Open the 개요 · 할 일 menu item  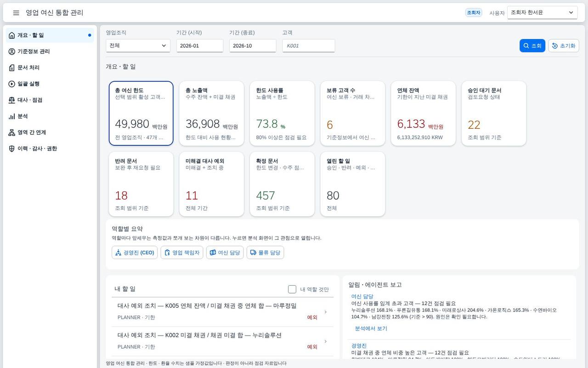tap(50, 35)
